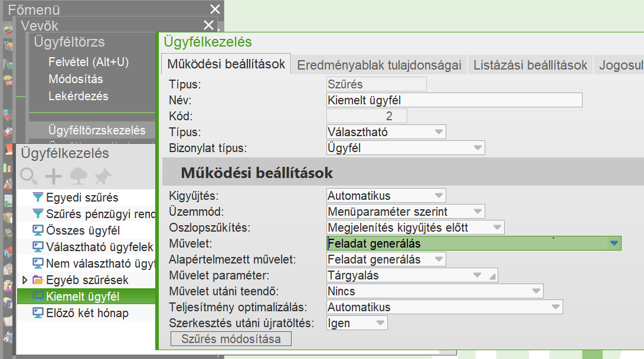Viewport: 644px width, 359px height.
Task: Open the Művelet dropdown arrow
Action: tap(614, 243)
